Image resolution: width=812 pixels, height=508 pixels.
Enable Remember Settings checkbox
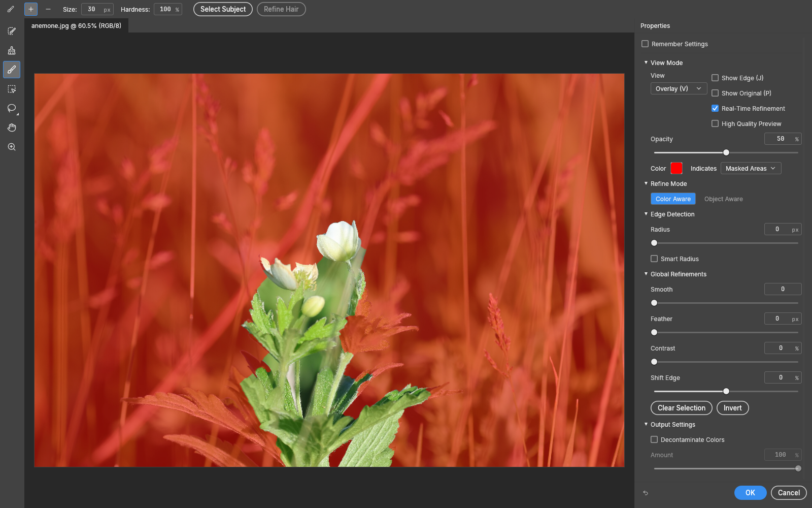click(x=645, y=44)
